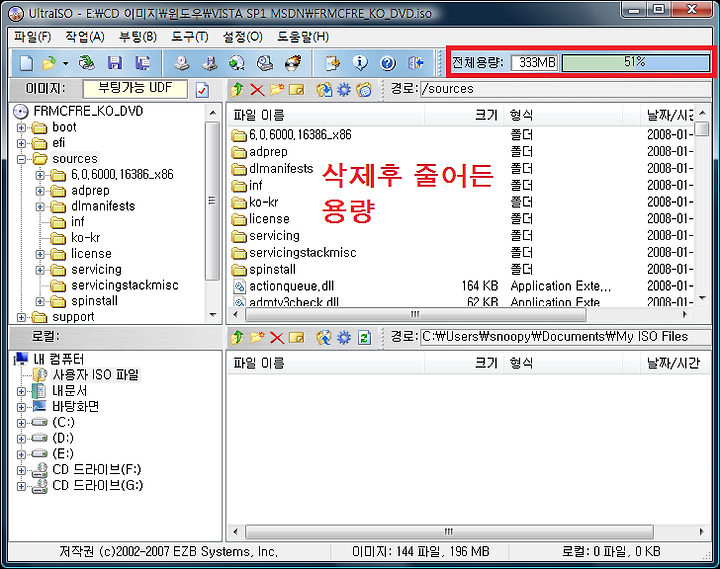The image size is (720, 569).
Task: Open the 작업(A) menu
Action: pyautogui.click(x=84, y=37)
